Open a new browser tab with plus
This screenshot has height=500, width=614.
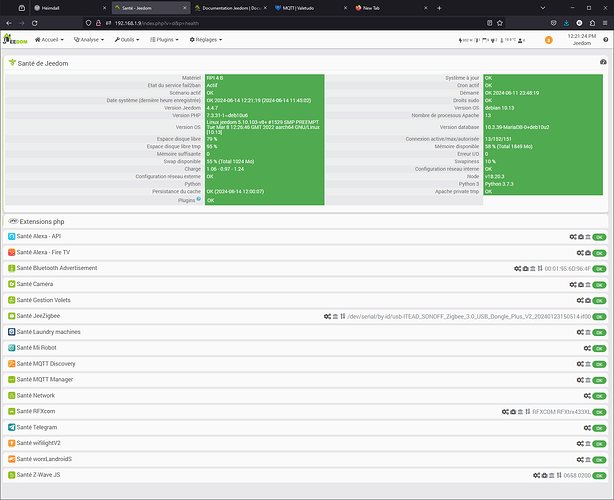coord(439,8)
